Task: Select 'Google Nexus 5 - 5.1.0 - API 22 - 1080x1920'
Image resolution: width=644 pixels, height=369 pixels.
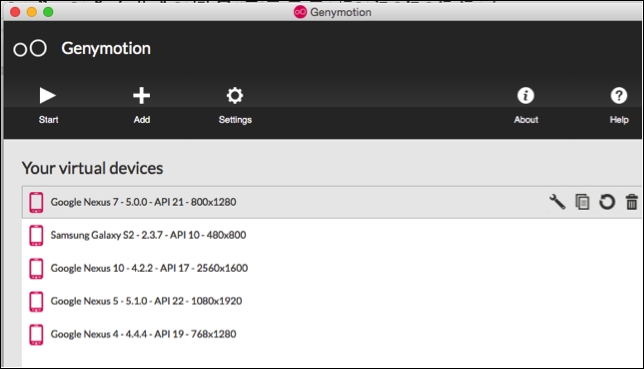Action: click(x=146, y=301)
